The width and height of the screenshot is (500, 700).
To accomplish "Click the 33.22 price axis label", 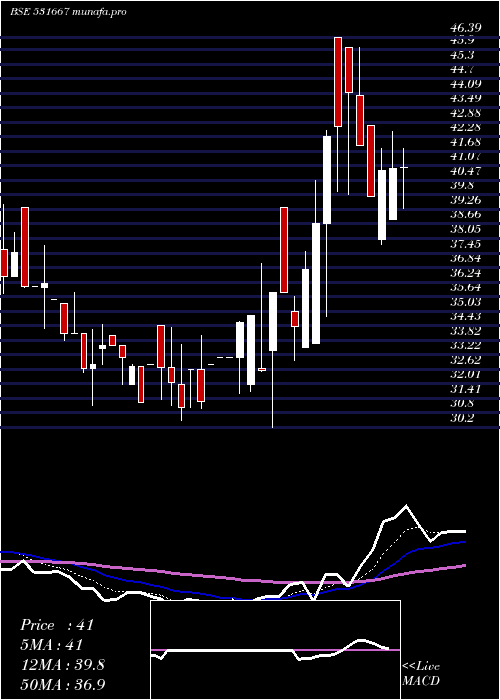I will tap(465, 346).
